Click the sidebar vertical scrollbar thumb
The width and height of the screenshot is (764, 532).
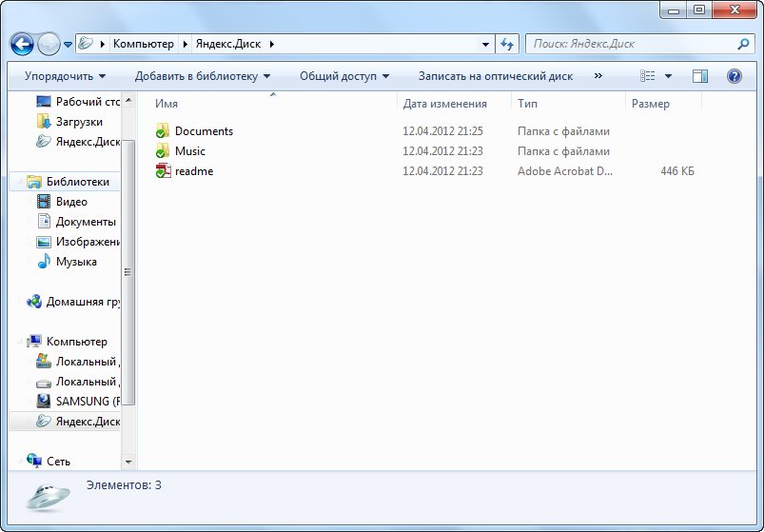[x=128, y=273]
